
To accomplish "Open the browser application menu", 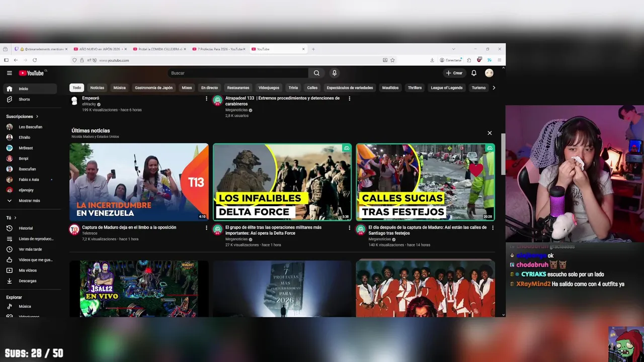I will tap(500, 60).
